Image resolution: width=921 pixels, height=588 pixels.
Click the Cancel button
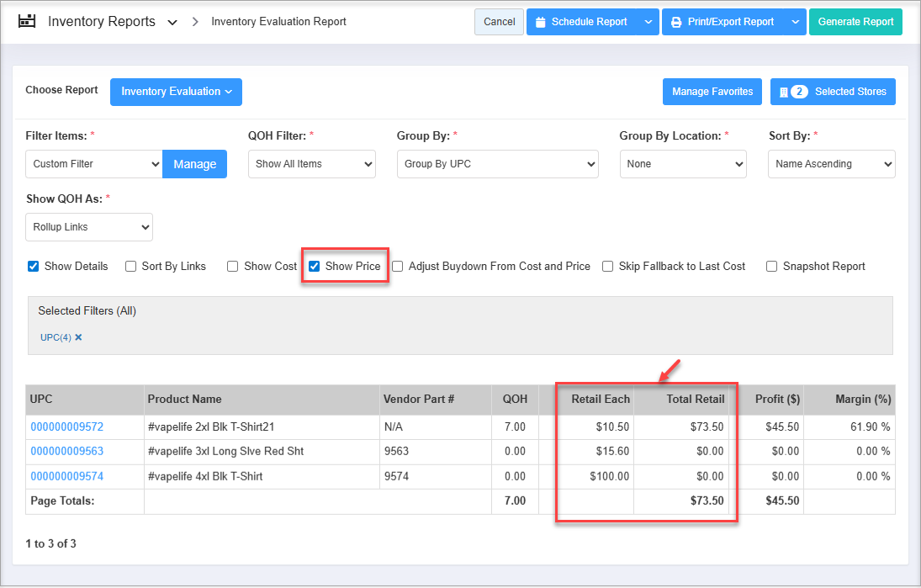tap(499, 22)
